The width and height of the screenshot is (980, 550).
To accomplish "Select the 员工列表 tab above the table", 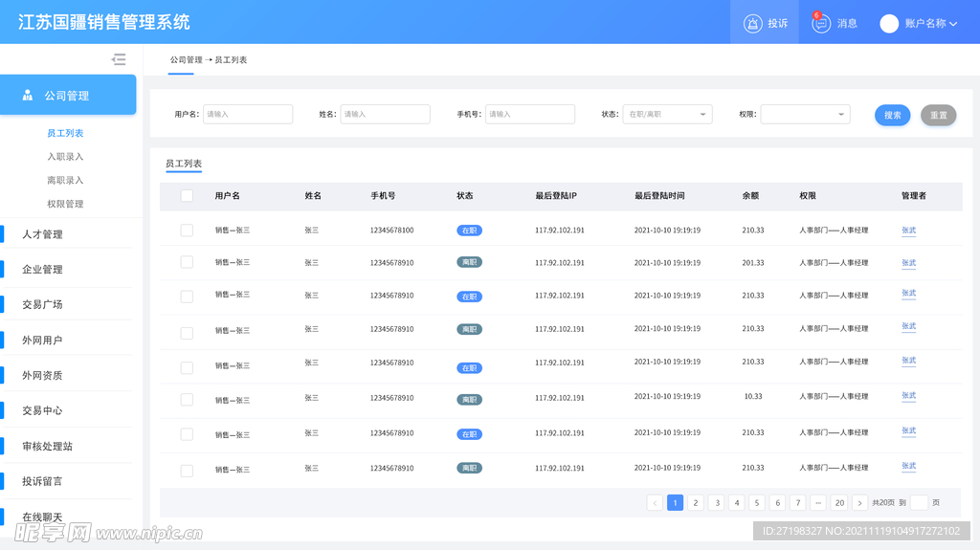I will coord(184,164).
